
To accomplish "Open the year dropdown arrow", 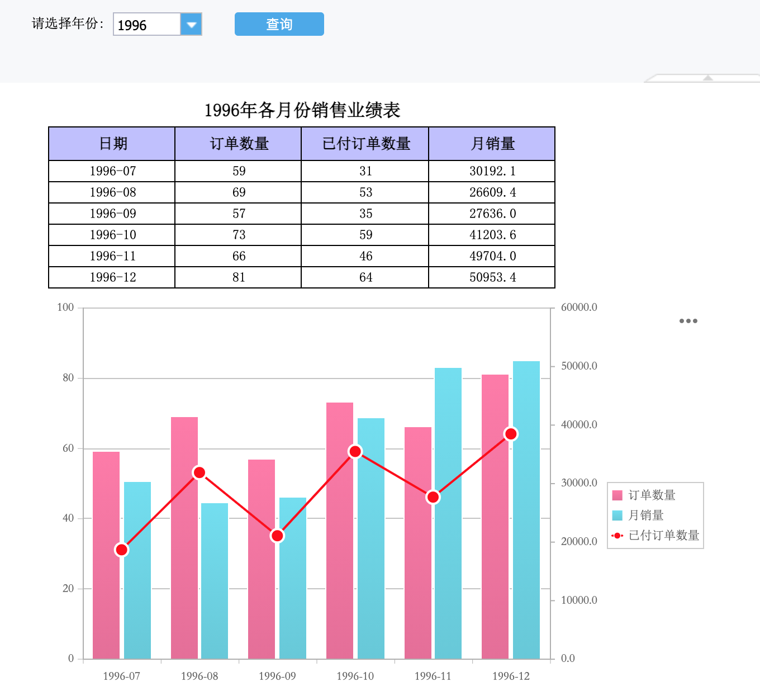I will tap(191, 24).
